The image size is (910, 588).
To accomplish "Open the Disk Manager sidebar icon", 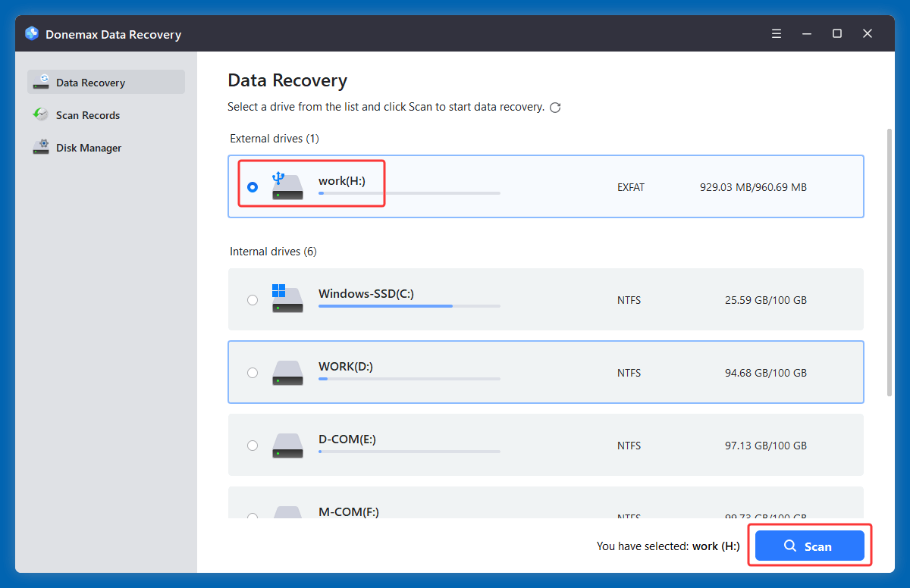I will tap(40, 147).
